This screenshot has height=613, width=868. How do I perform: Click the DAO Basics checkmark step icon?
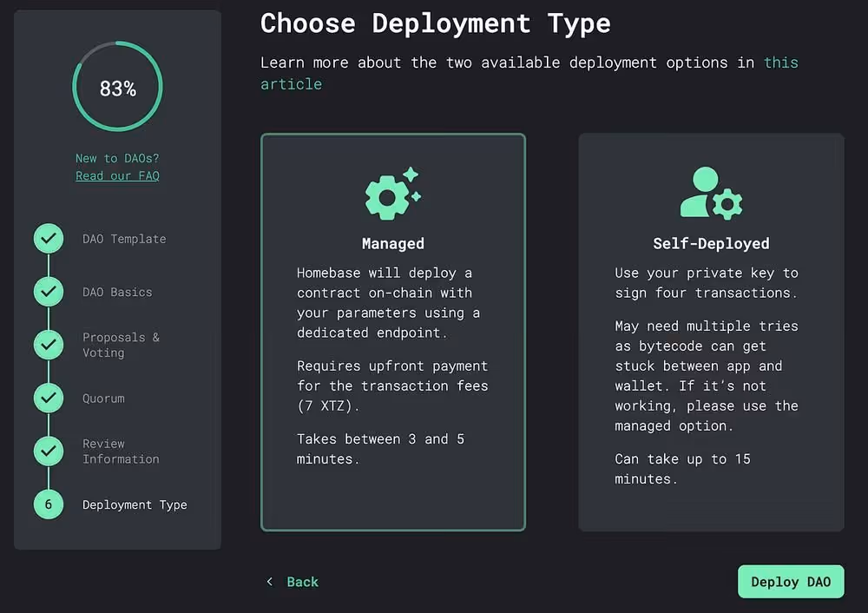49,292
